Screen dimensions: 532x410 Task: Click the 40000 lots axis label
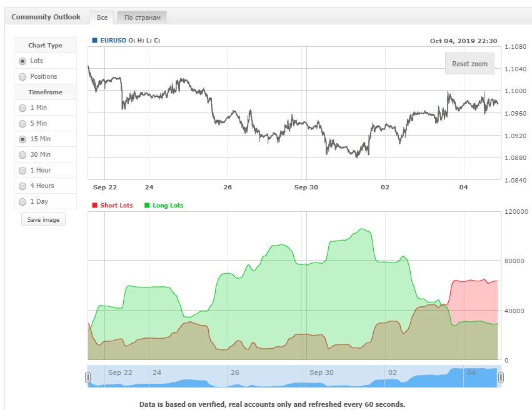514,311
